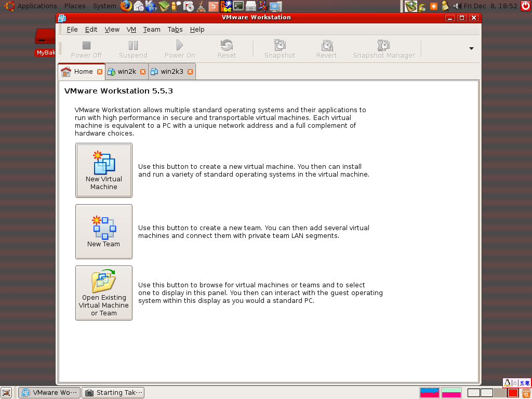
Task: Click the Reset toolbar button
Action: [x=227, y=49]
